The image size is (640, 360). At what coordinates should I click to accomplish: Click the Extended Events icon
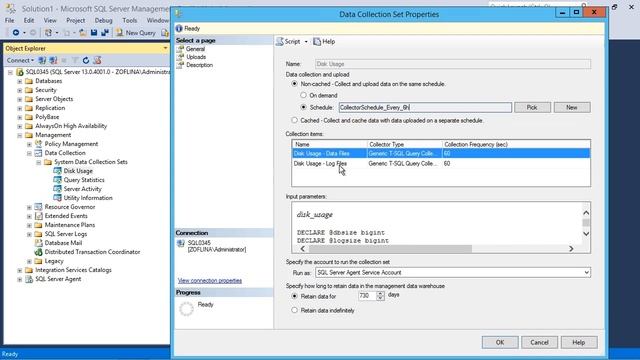pyautogui.click(x=38, y=216)
